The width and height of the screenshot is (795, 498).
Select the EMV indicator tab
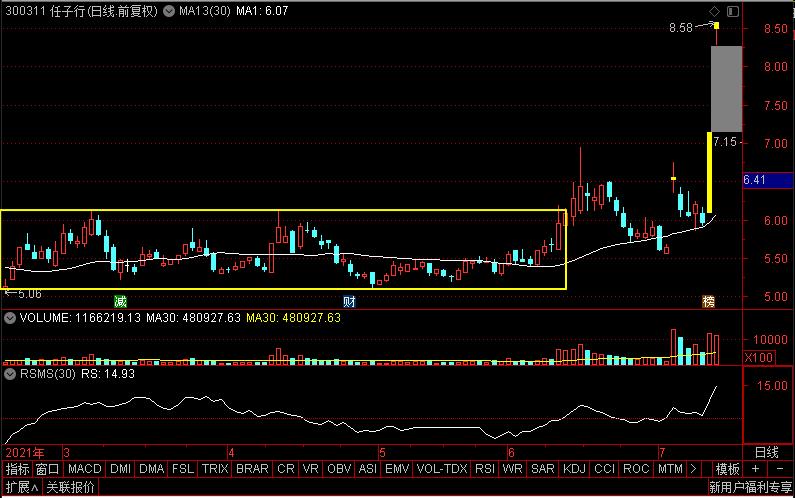(x=397, y=469)
